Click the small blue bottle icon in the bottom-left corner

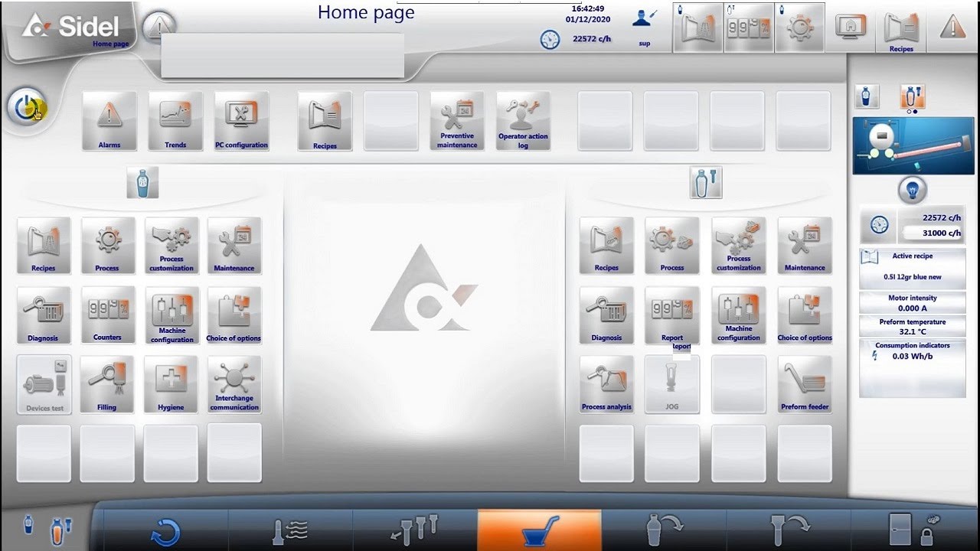coord(28,524)
